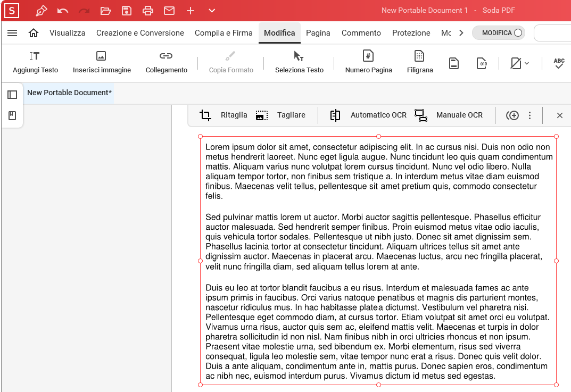The image size is (571, 392).
Task: Open a file with the folder icon
Action: tap(105, 11)
